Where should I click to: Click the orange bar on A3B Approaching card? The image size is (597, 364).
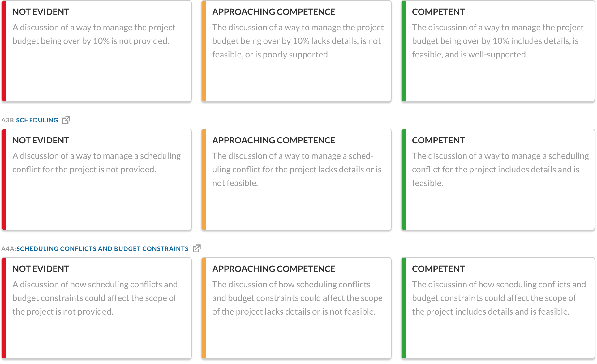(204, 180)
